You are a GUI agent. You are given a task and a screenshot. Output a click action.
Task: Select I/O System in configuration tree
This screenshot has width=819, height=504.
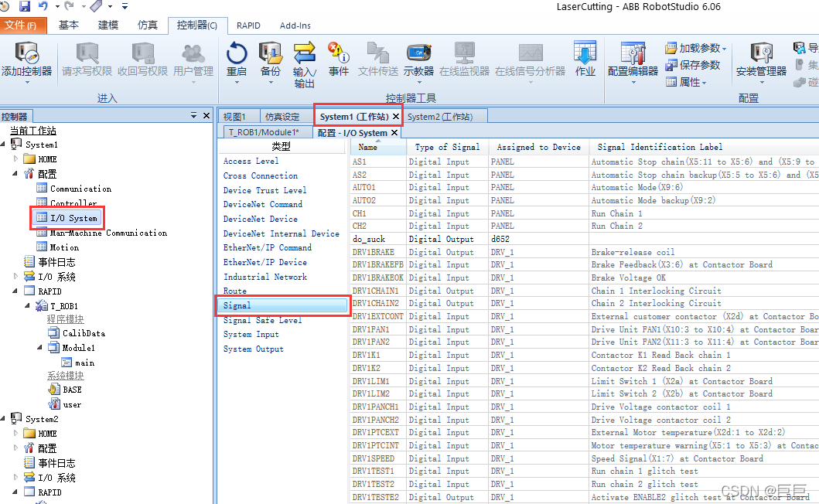(67, 218)
